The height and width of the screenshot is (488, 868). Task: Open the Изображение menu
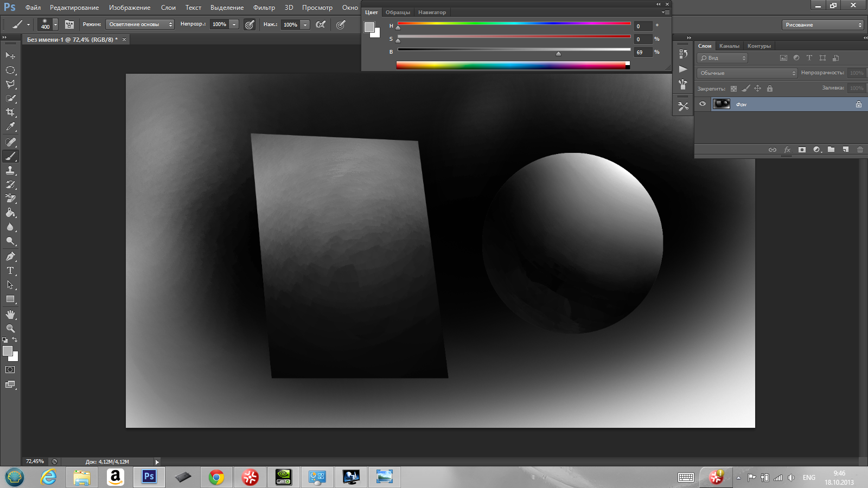[130, 8]
